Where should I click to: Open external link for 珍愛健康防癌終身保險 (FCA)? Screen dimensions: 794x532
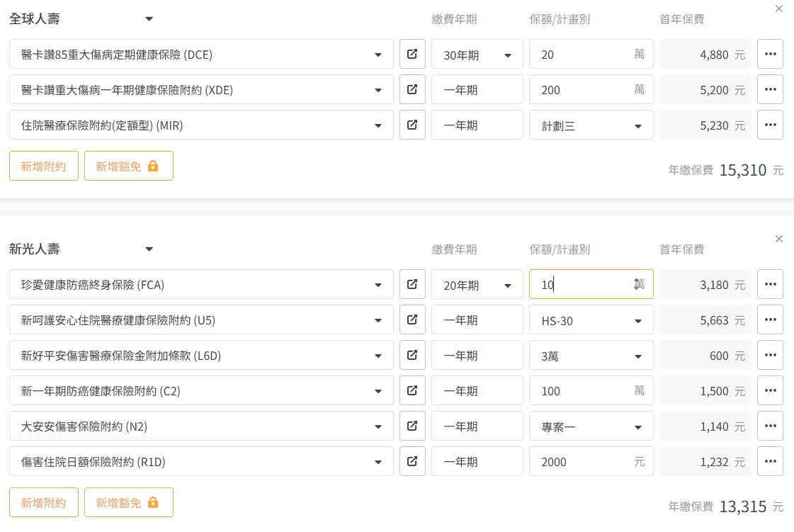click(x=412, y=284)
